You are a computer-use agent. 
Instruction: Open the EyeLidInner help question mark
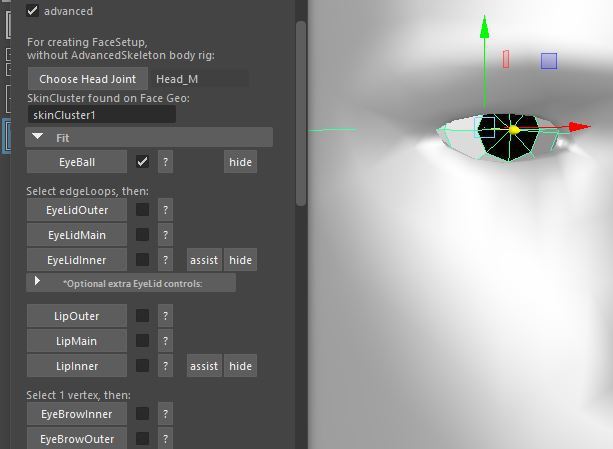(165, 260)
